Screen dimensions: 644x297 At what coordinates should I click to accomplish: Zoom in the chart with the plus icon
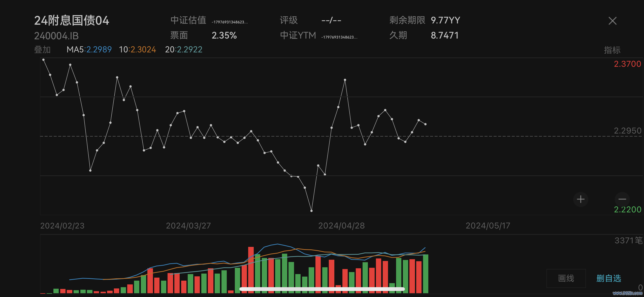(x=581, y=199)
